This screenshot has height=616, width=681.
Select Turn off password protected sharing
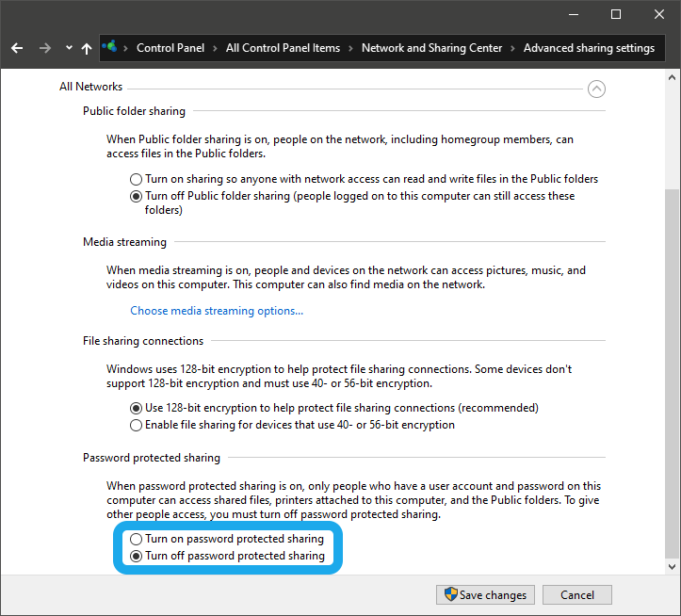pos(137,557)
